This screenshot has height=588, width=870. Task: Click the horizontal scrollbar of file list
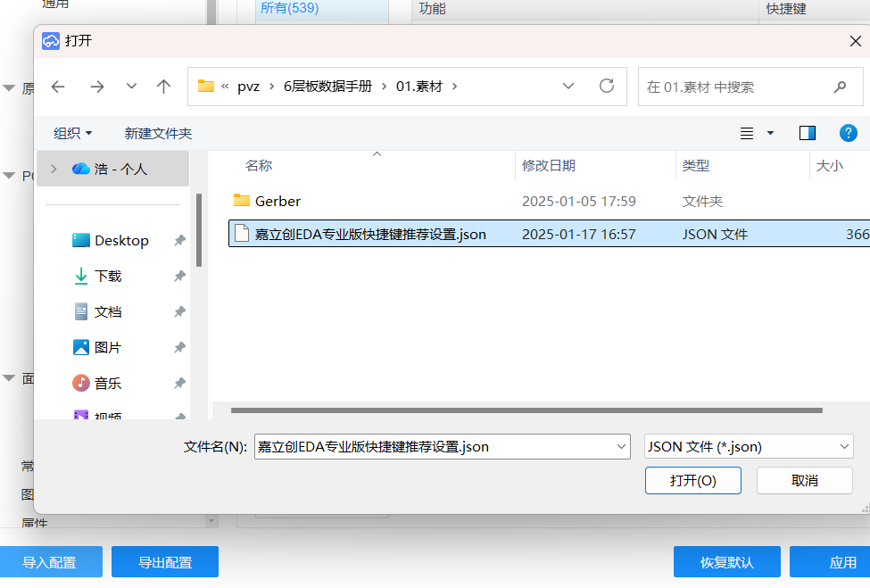[x=526, y=410]
